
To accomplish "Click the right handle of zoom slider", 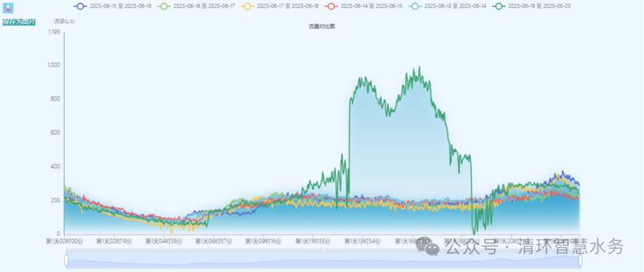I will pyautogui.click(x=580, y=260).
